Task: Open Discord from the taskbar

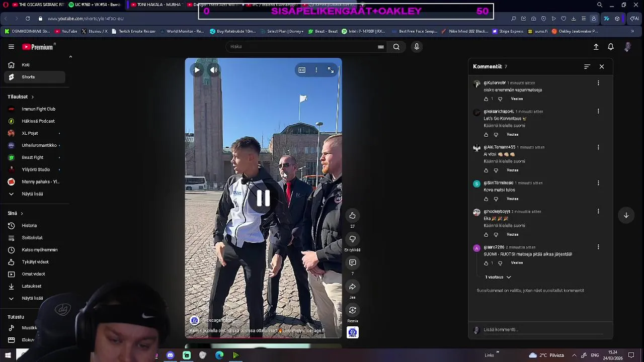Action: (170, 355)
